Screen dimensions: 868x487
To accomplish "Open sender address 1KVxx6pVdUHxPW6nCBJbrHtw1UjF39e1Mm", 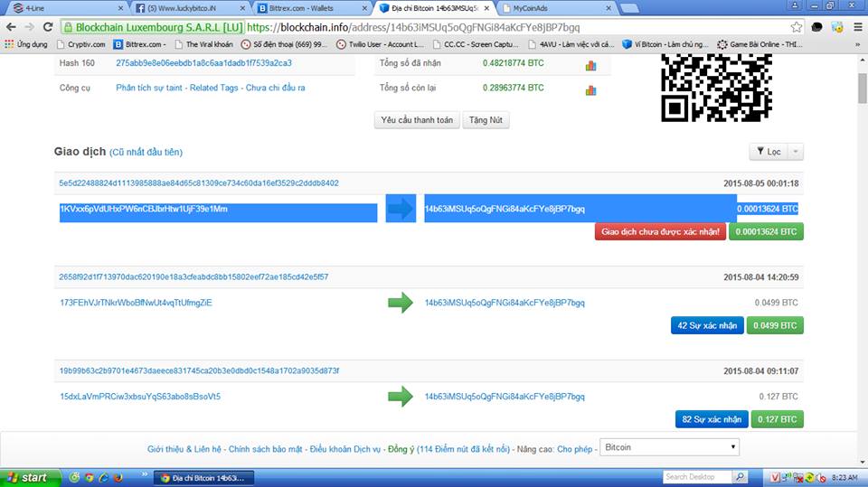I will pos(144,210).
